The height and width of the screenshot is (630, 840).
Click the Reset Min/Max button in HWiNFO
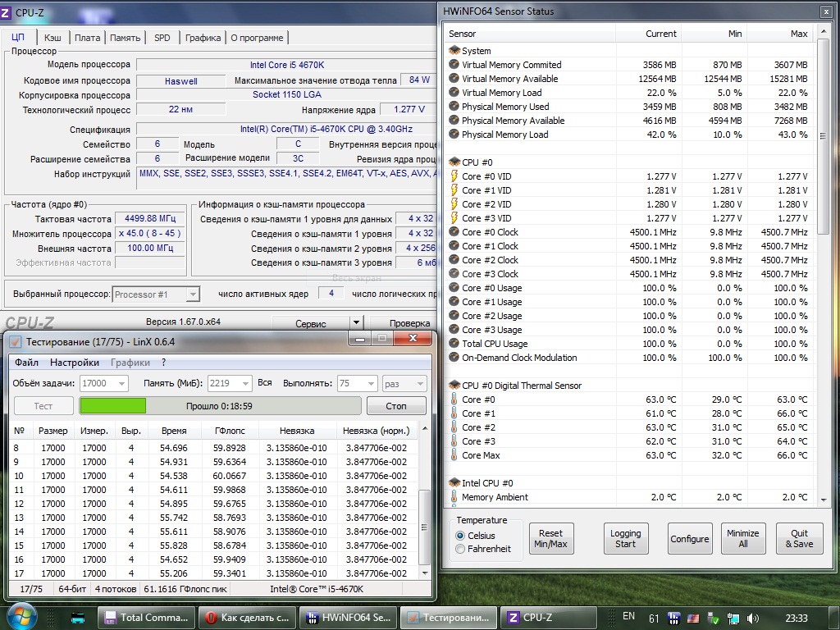click(x=550, y=538)
